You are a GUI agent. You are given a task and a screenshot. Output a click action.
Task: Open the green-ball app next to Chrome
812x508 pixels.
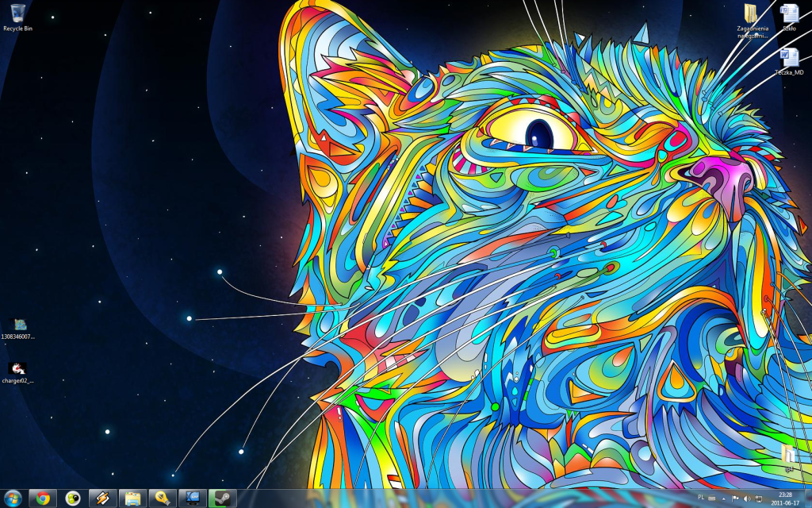(x=72, y=498)
